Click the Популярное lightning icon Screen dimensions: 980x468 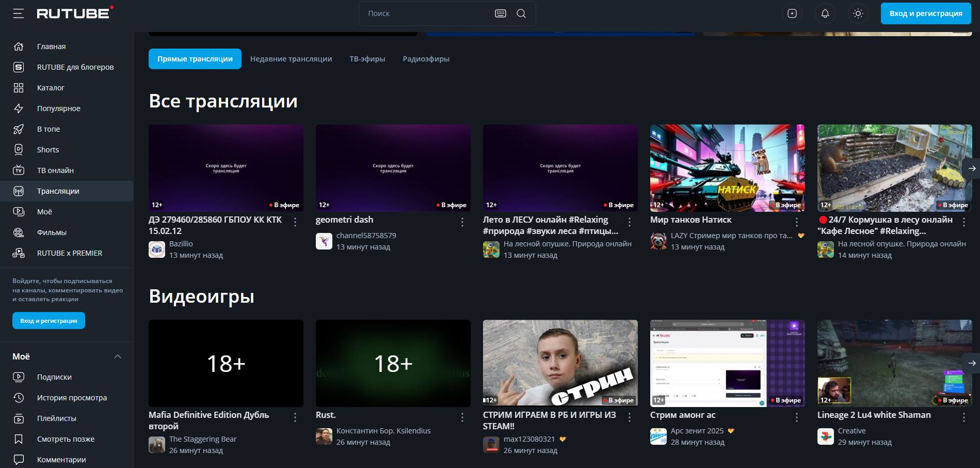(19, 108)
